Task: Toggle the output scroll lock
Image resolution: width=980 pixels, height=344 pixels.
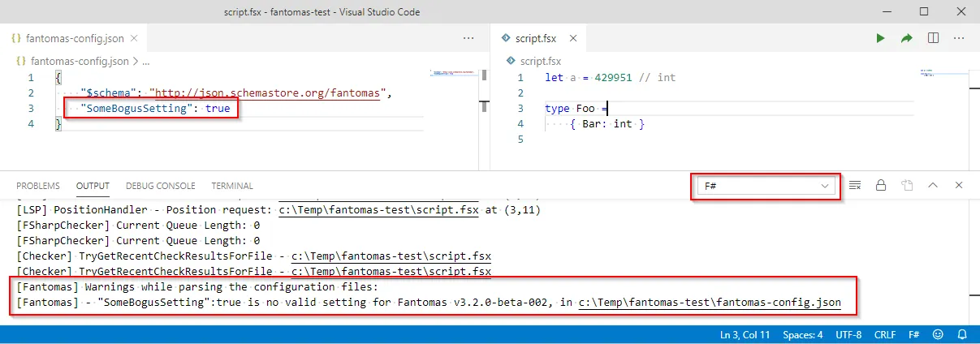Action: coord(880,186)
